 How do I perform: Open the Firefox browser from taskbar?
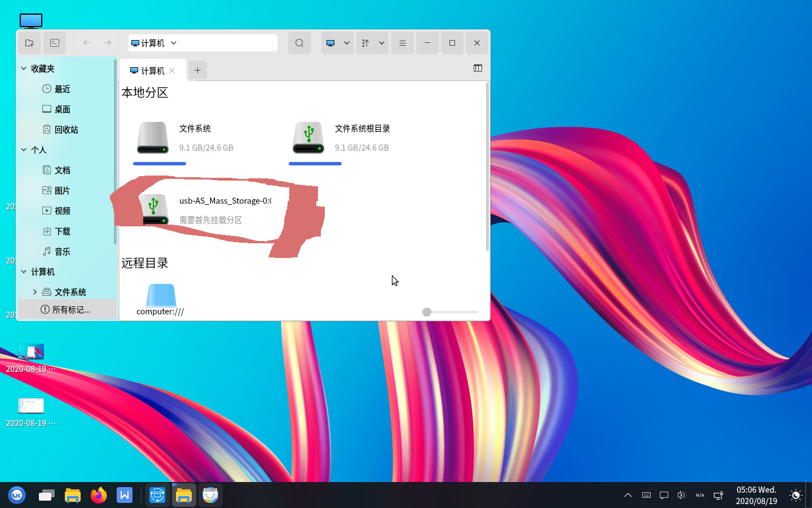point(99,495)
